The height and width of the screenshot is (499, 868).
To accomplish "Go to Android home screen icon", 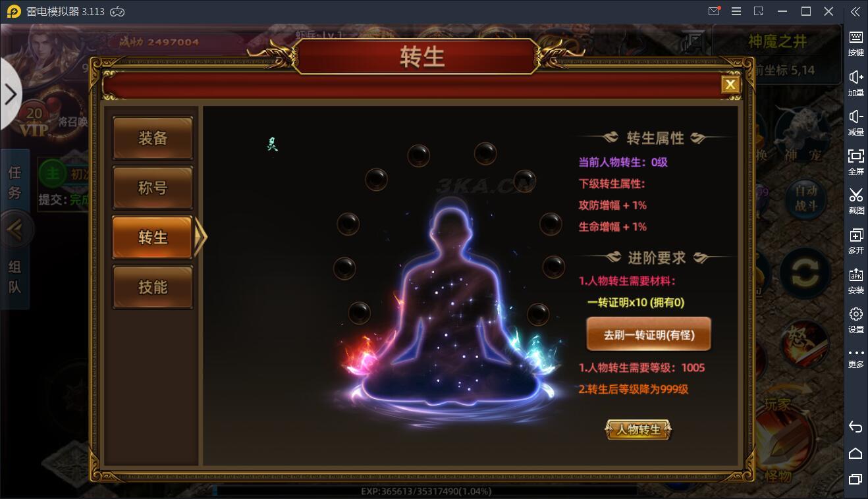I will [x=855, y=453].
